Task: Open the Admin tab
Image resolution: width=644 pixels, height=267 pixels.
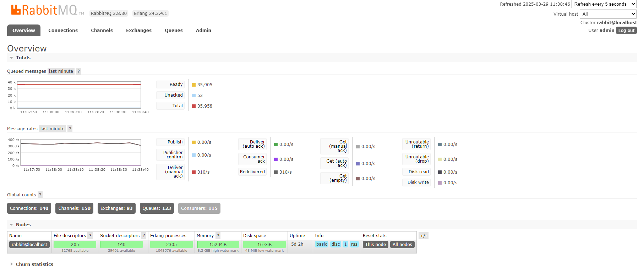Action: click(203, 30)
